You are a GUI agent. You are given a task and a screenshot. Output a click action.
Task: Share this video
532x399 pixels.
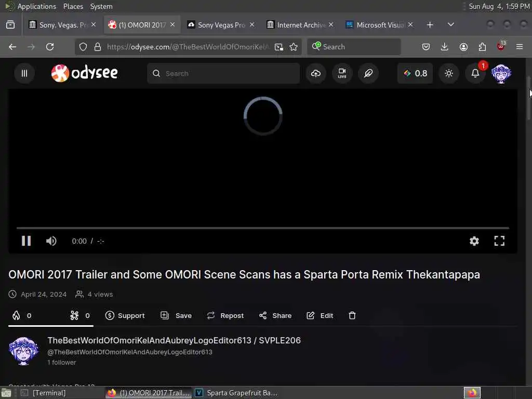tap(275, 315)
